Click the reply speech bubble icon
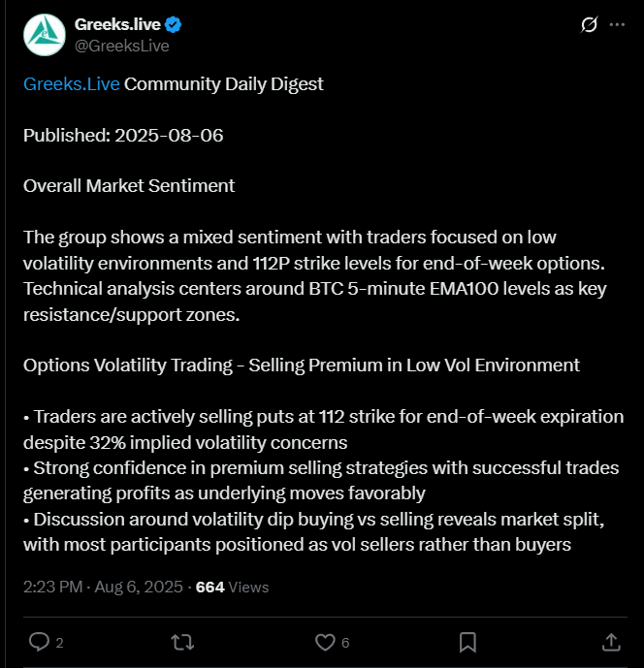 coord(39,642)
